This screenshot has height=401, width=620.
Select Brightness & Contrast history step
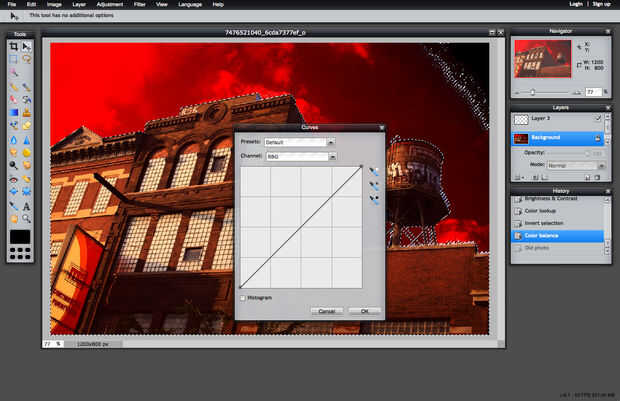[x=558, y=199]
